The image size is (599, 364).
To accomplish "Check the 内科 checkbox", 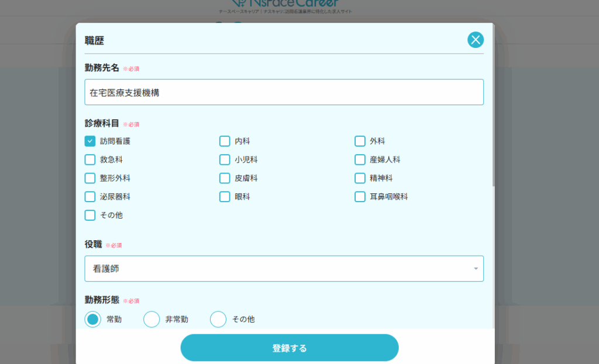I will [x=225, y=141].
